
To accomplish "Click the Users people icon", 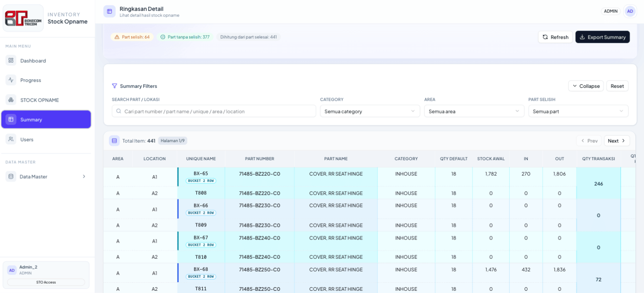I will [11, 139].
